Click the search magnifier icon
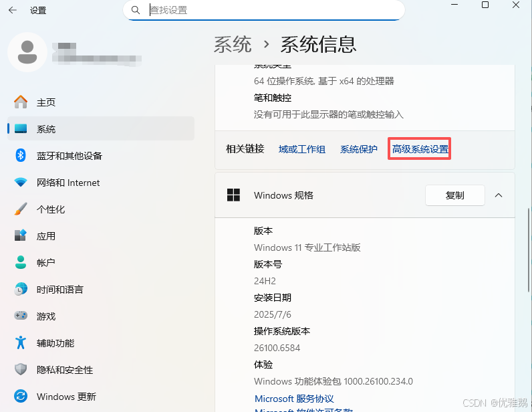 (x=136, y=10)
